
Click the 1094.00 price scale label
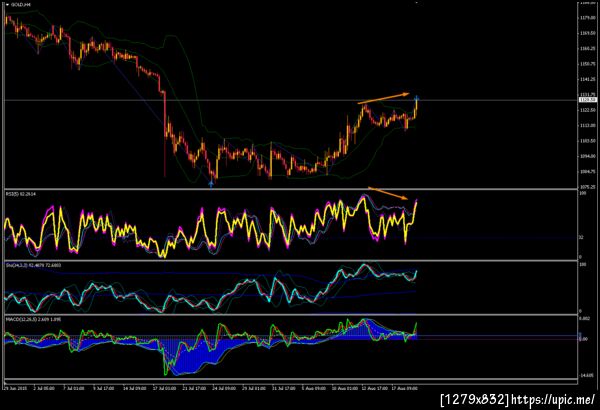tap(587, 156)
